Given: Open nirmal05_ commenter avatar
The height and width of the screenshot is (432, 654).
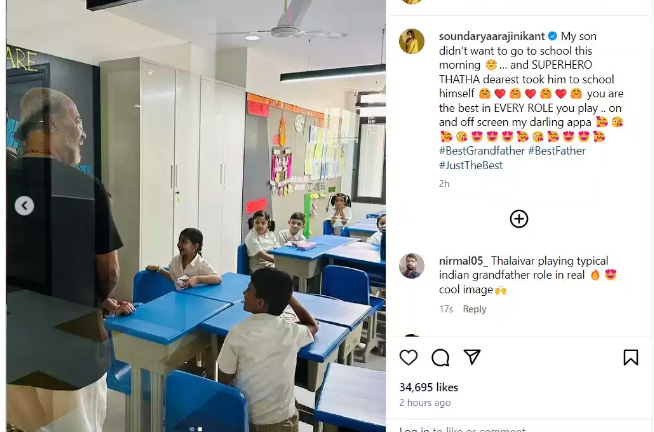Looking at the screenshot, I should 412,266.
